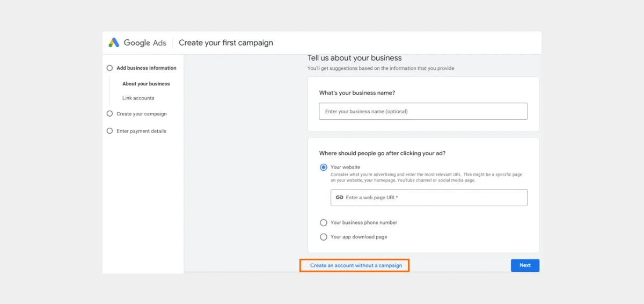Click the Create your campaign step circle
This screenshot has width=644, height=304.
click(110, 114)
